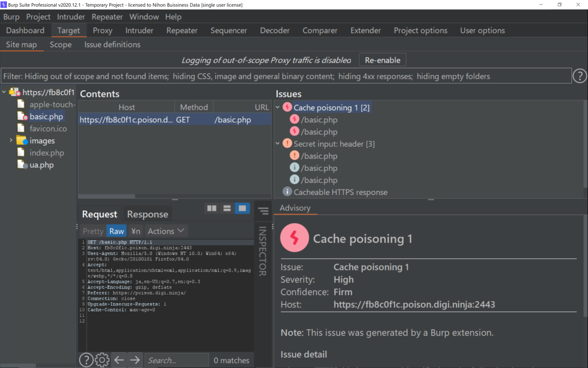Image resolution: width=588 pixels, height=368 pixels.
Task: Select the Cacheable HTTPS response issue
Action: click(340, 192)
